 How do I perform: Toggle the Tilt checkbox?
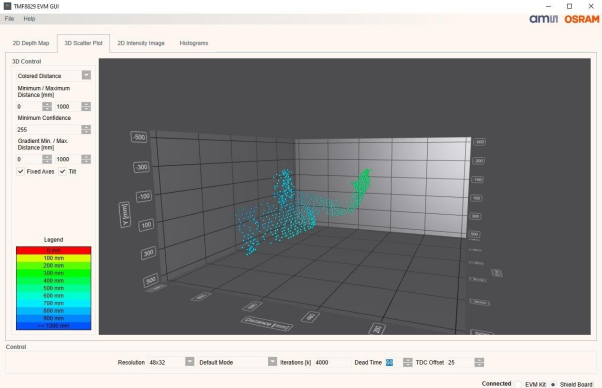[x=63, y=171]
